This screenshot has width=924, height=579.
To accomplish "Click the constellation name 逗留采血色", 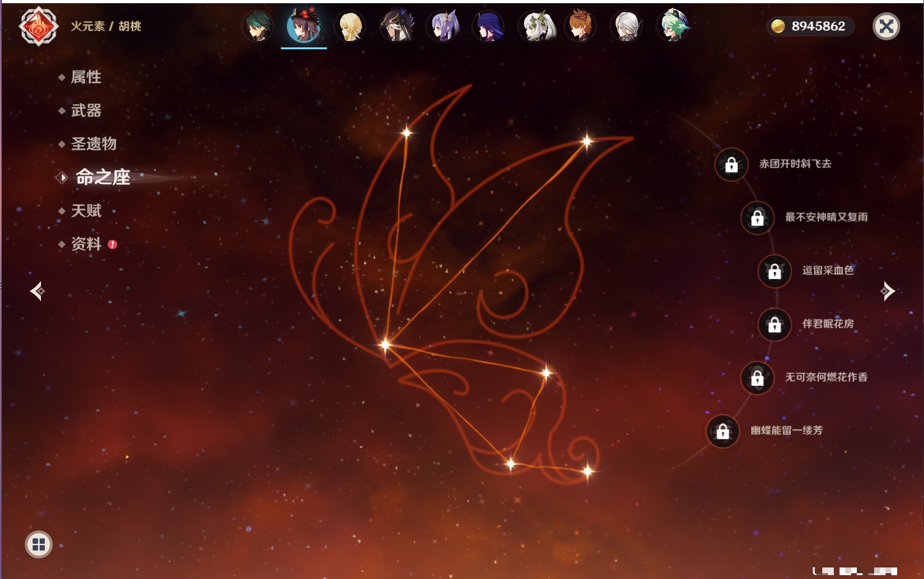I will (x=828, y=270).
